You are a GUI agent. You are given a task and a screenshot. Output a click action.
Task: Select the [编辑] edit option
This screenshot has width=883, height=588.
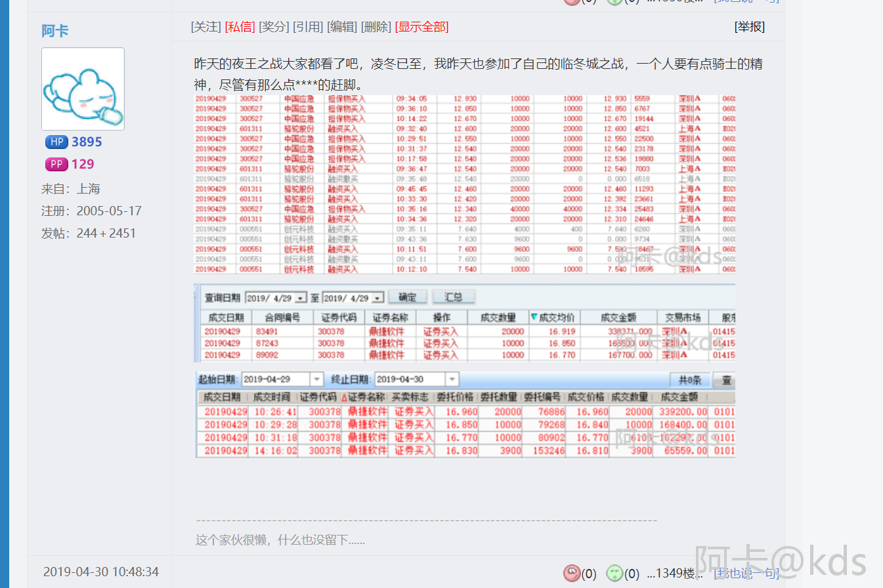(342, 27)
